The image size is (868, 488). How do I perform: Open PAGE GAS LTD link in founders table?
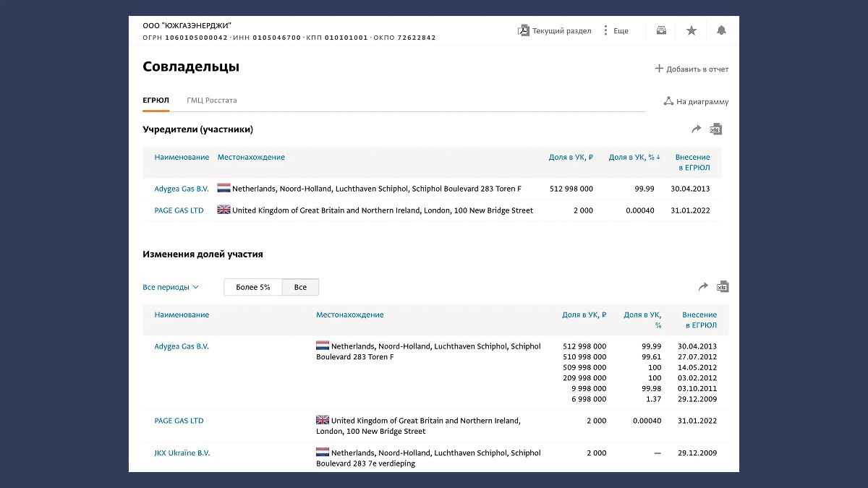pyautogui.click(x=179, y=211)
